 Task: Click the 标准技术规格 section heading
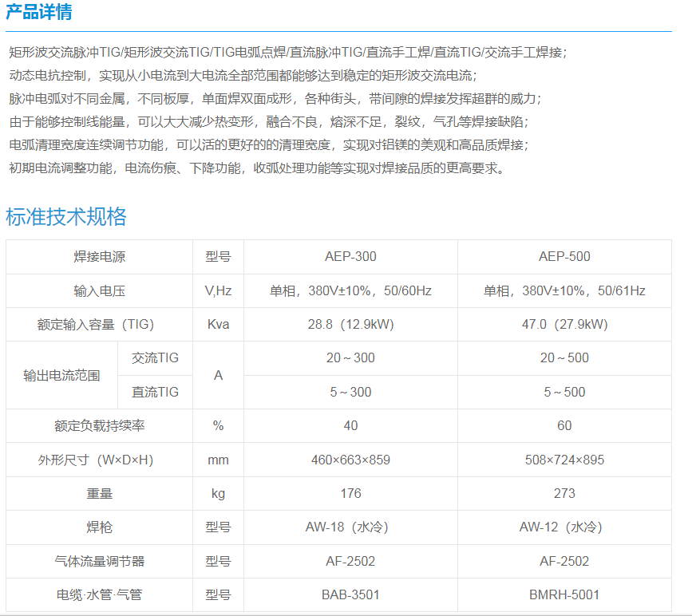pos(66,217)
